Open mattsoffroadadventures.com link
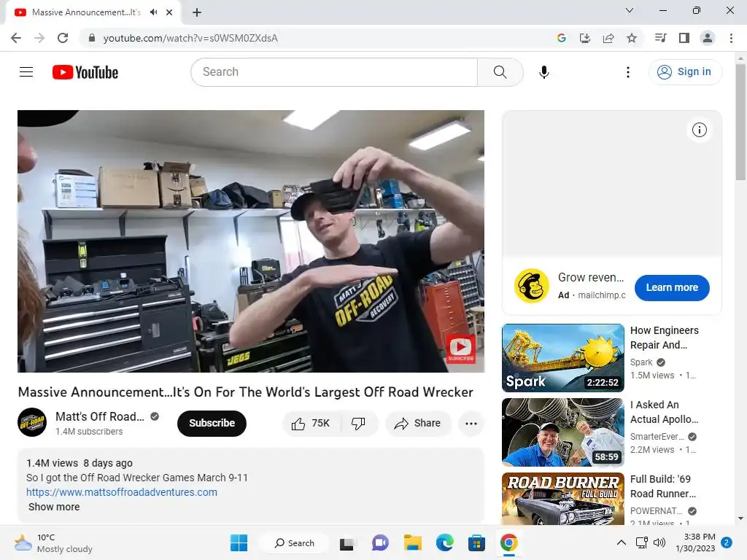747x560 pixels. tap(122, 492)
